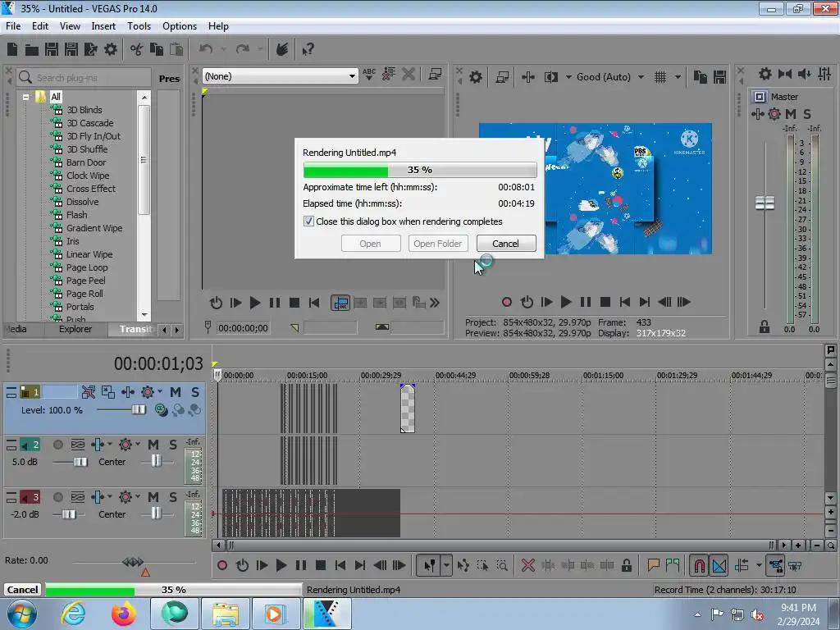Click the Open Folder button
Image resolution: width=840 pixels, height=630 pixels.
point(438,244)
